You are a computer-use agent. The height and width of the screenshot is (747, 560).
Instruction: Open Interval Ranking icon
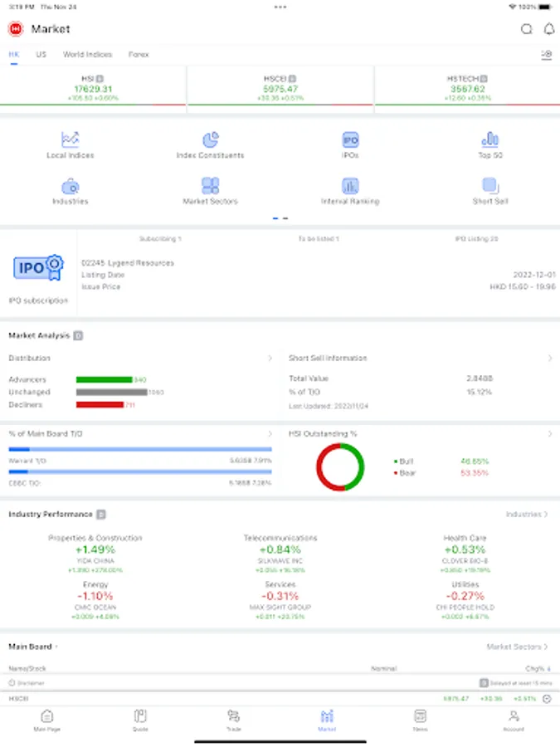350,185
